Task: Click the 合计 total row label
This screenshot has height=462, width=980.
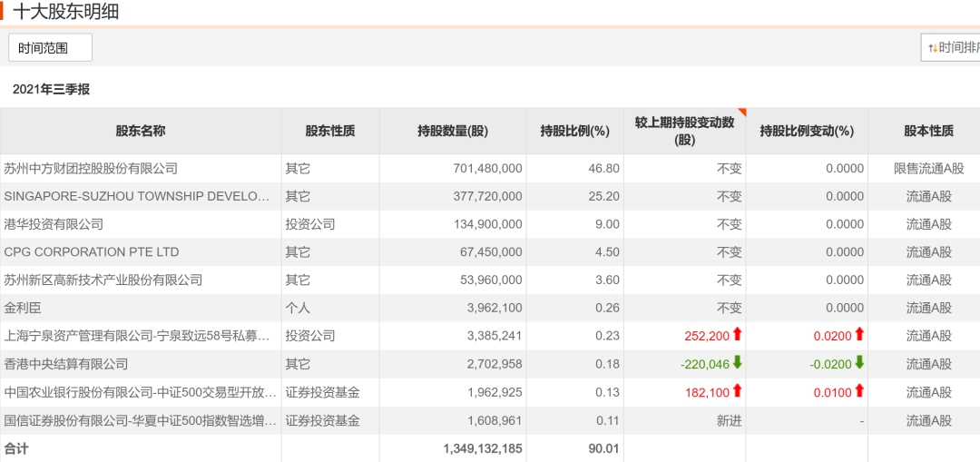Action: (16, 448)
